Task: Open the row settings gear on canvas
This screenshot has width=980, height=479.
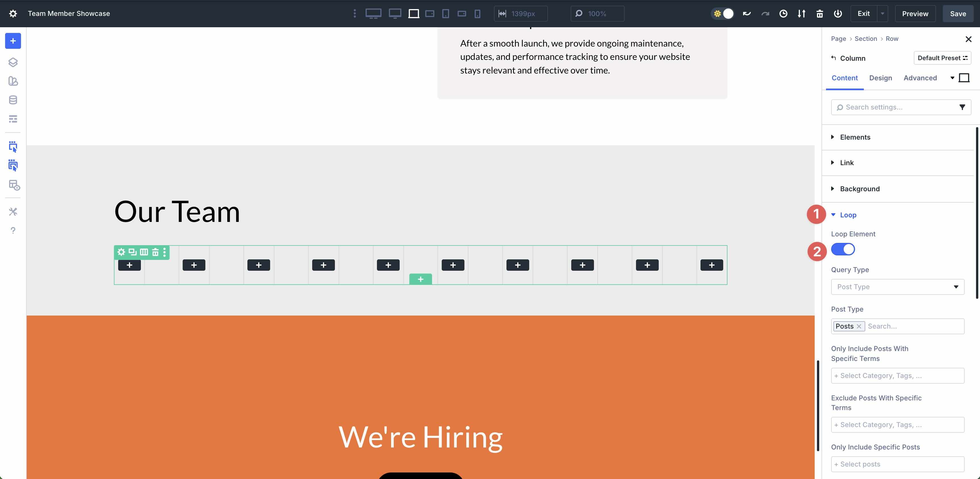Action: [x=121, y=252]
